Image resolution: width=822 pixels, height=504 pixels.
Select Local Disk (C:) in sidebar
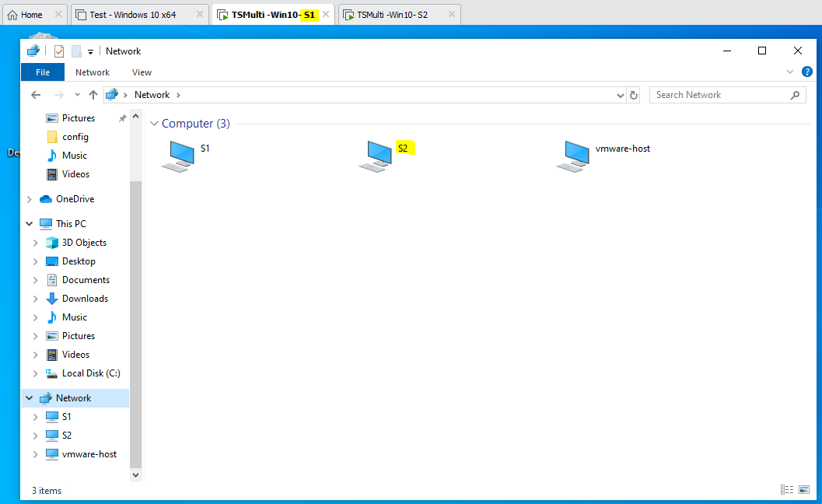[91, 373]
